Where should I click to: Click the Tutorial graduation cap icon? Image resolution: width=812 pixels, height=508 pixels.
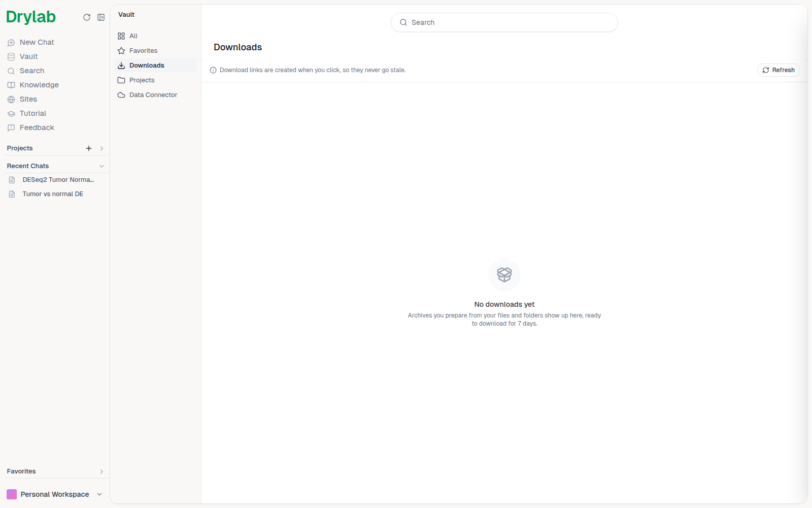[x=11, y=114]
